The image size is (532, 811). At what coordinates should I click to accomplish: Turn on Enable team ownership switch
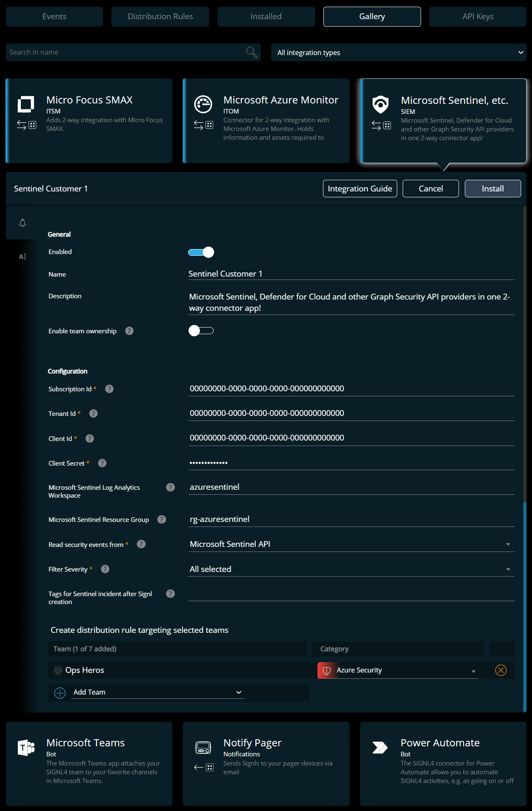click(x=201, y=331)
